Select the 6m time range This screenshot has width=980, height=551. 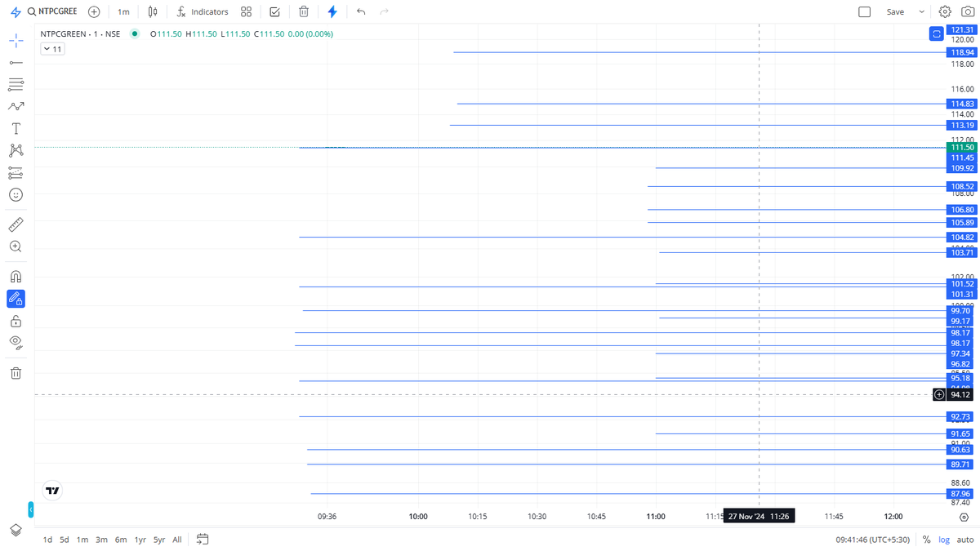point(121,540)
